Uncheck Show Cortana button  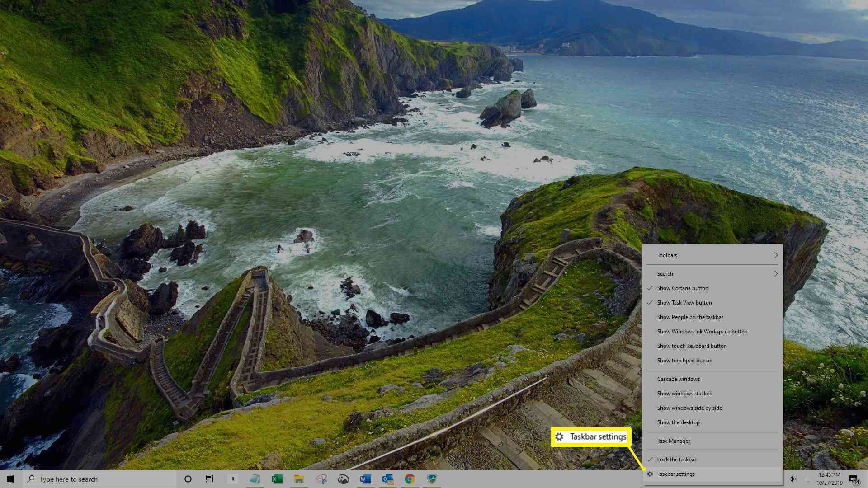coord(712,288)
